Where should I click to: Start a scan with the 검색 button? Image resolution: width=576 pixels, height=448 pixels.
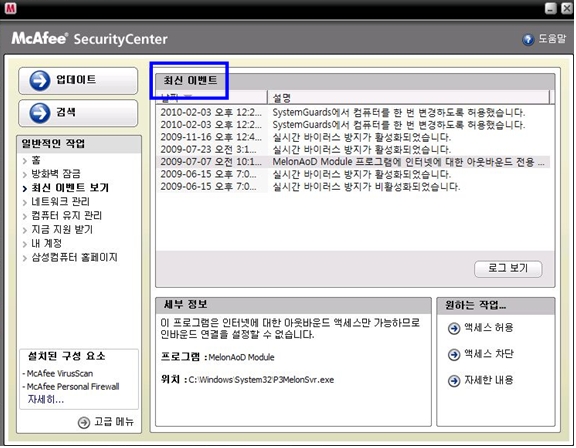[x=78, y=113]
